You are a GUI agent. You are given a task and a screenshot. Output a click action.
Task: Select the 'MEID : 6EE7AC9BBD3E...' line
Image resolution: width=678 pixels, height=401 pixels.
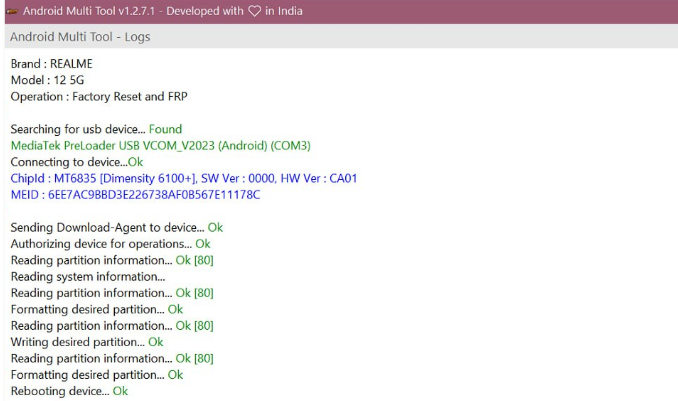pos(135,195)
